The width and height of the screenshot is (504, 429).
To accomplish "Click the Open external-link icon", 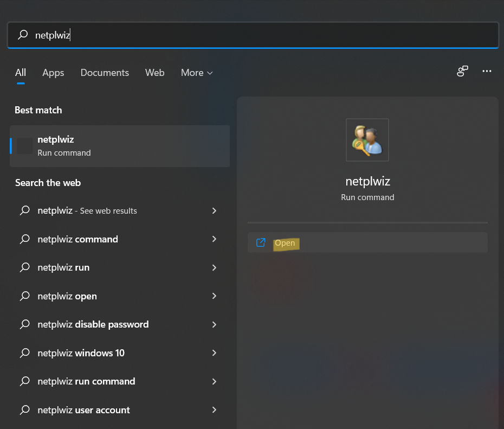I will [261, 242].
